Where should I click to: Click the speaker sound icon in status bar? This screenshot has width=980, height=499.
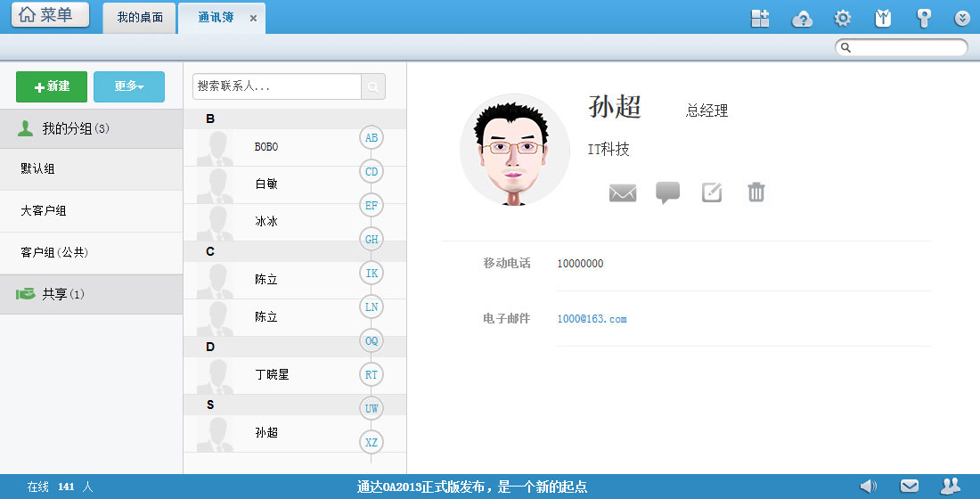(x=868, y=486)
